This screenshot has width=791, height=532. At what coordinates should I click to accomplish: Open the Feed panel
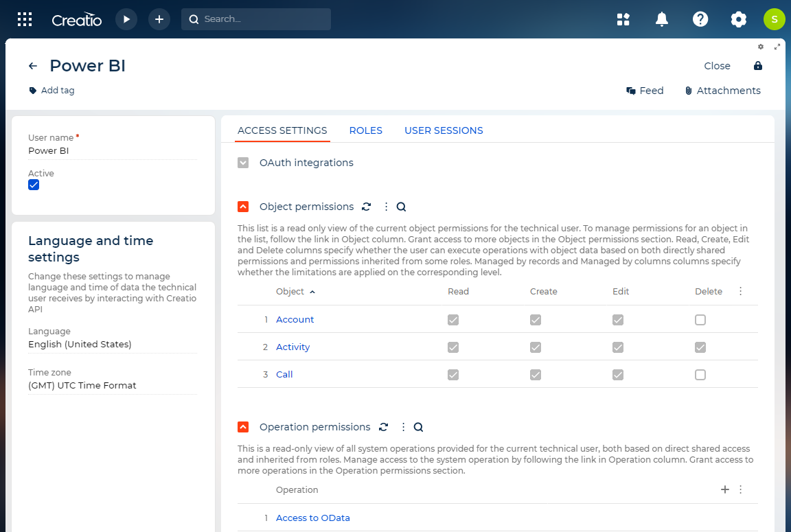[645, 91]
